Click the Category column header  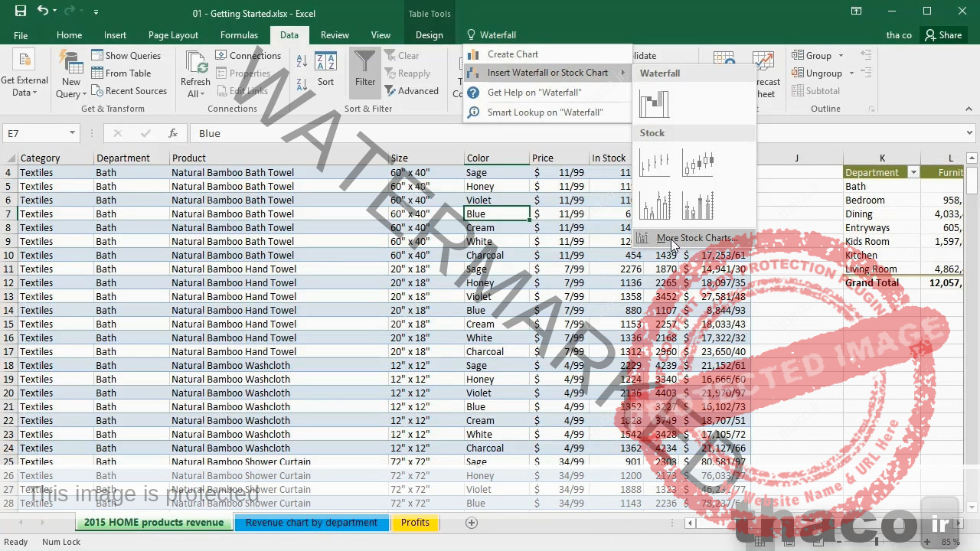[x=55, y=158]
